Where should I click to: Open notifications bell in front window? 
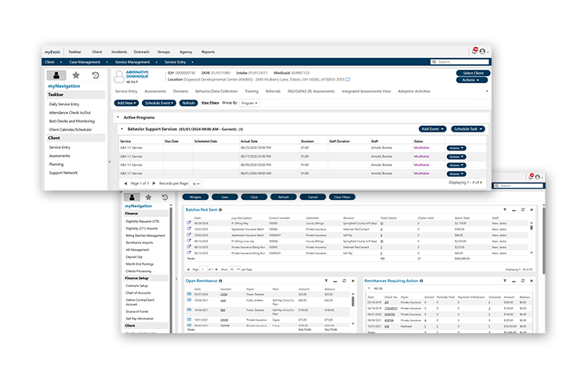pyautogui.click(x=474, y=51)
